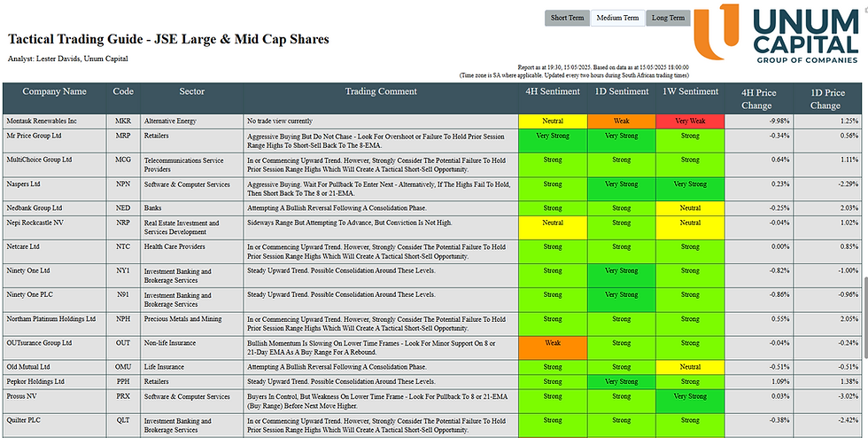The image size is (868, 438).
Task: Click Old Mutual's Neutral 1W sentiment cell
Action: click(x=690, y=367)
